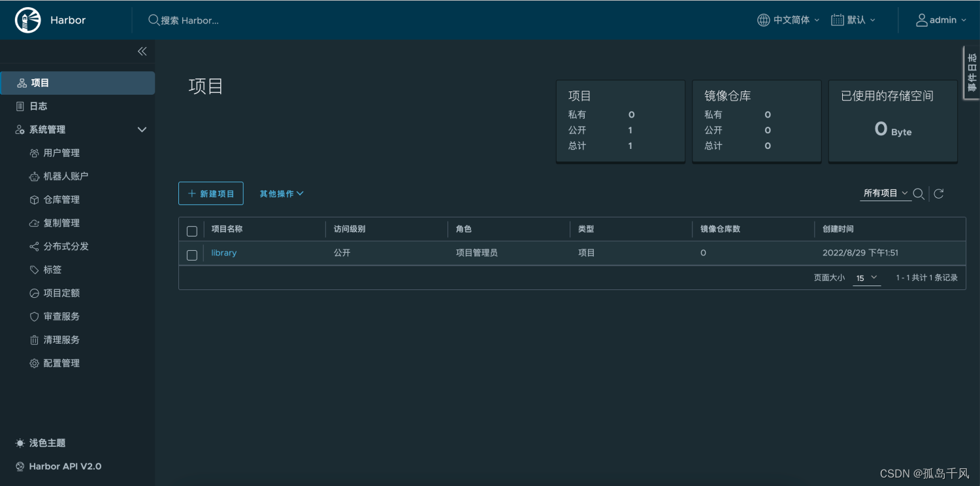Screen dimensions: 980x486
Task: Open the 默认 date format dropdown
Action: [854, 20]
